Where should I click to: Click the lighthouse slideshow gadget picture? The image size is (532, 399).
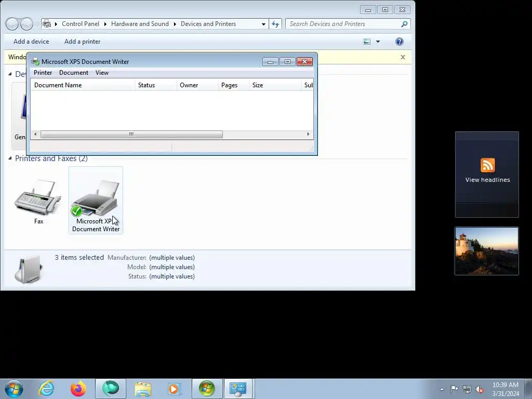click(x=486, y=251)
